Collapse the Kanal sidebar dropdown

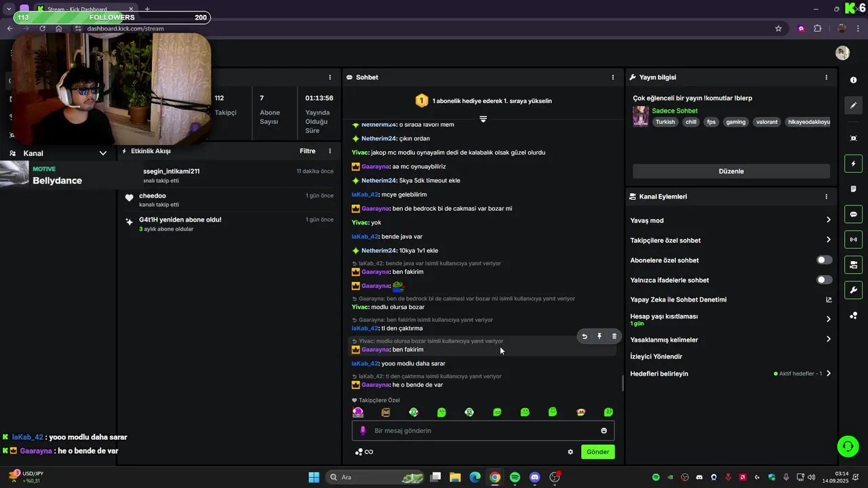pyautogui.click(x=103, y=153)
